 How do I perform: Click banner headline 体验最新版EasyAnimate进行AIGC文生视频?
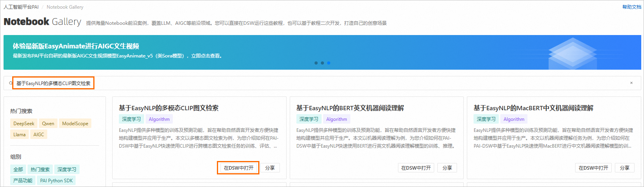pos(76,46)
